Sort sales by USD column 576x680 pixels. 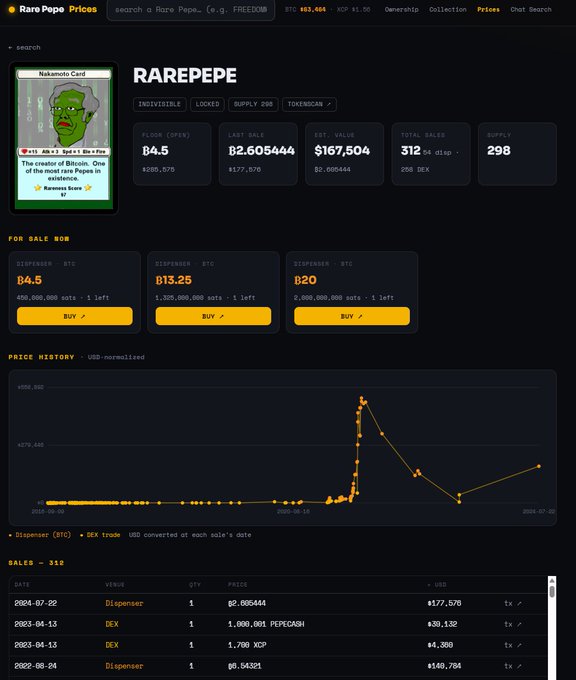tap(437, 585)
